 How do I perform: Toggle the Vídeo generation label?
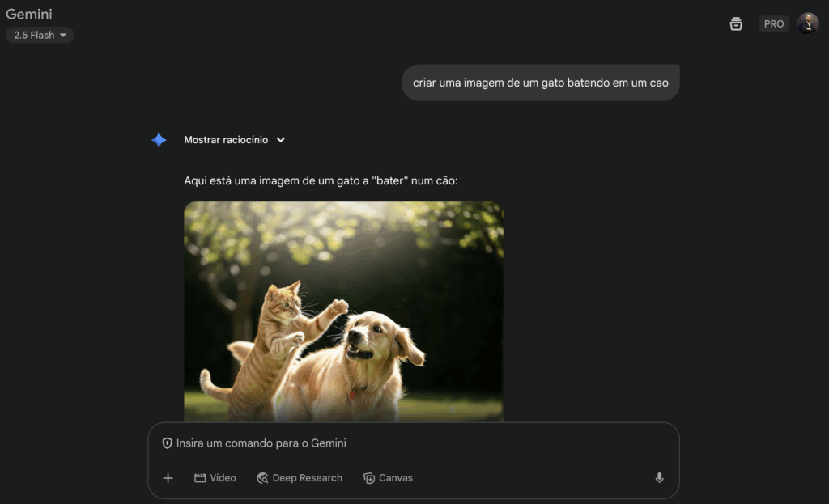[x=223, y=478]
